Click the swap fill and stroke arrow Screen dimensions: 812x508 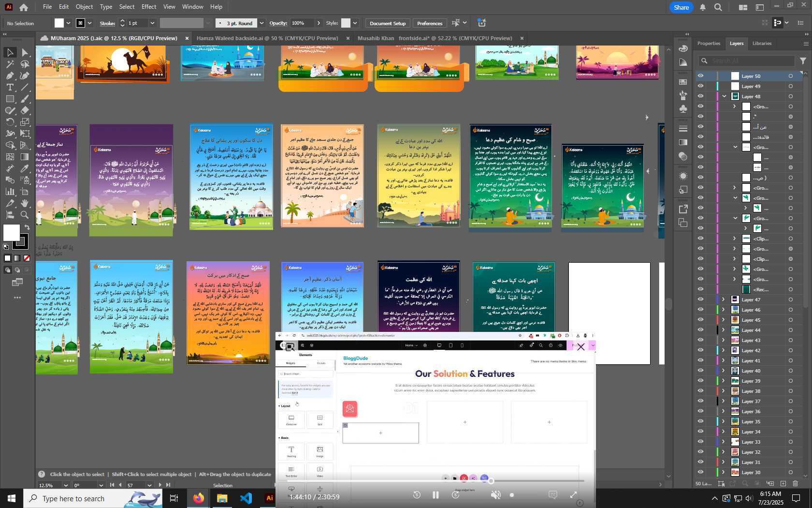[27, 227]
